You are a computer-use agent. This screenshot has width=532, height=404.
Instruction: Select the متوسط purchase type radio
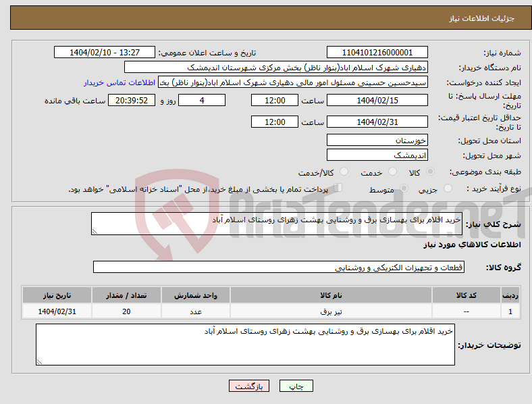(x=404, y=188)
